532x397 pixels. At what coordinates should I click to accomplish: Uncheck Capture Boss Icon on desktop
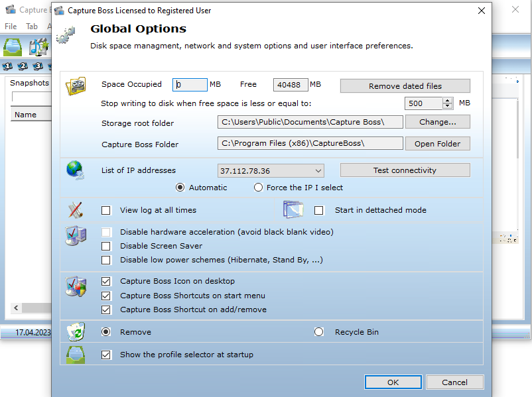[x=106, y=282]
